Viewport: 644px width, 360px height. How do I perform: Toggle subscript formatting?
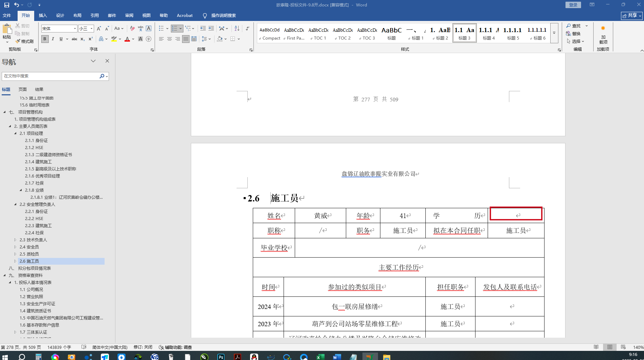83,39
